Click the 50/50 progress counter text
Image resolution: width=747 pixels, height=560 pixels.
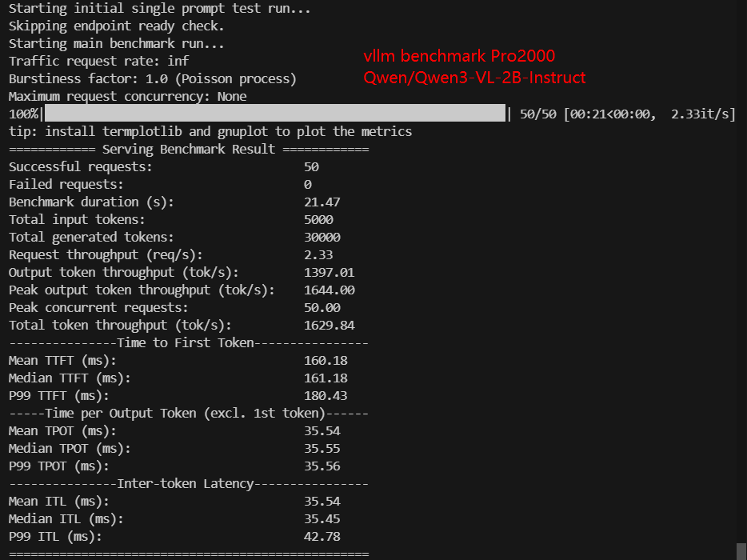(x=538, y=114)
